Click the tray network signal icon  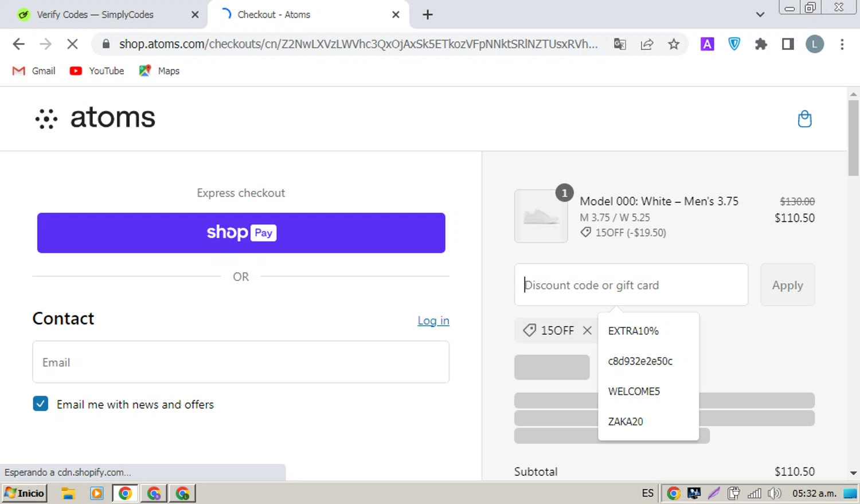click(x=755, y=493)
